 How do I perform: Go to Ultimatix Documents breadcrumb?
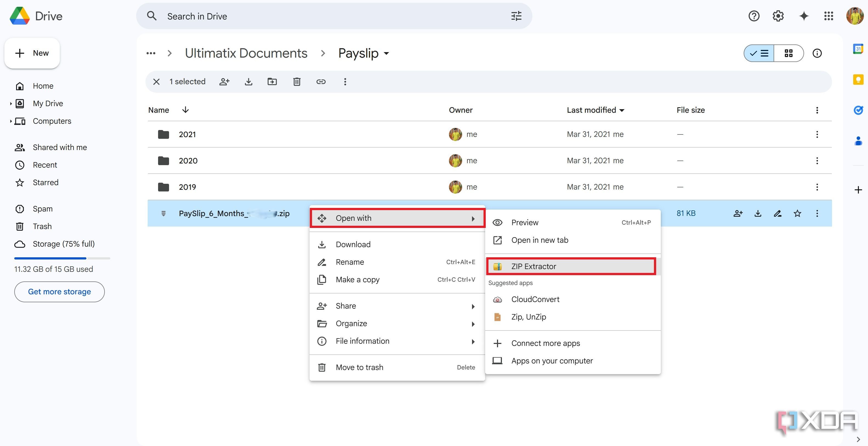click(x=246, y=53)
